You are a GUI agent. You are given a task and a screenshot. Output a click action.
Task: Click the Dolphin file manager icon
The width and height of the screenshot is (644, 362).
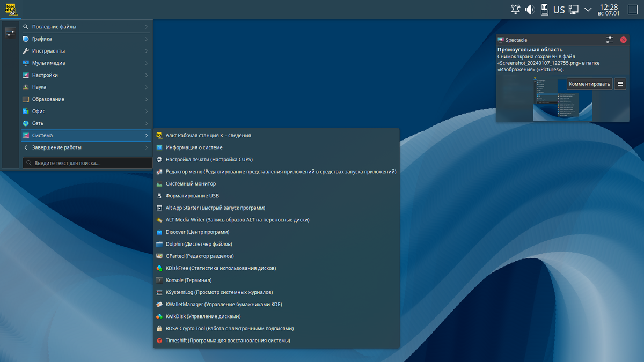pos(159,244)
